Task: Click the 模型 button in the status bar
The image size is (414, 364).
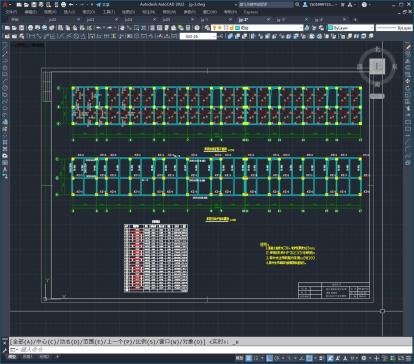Action: pyautogui.click(x=239, y=358)
